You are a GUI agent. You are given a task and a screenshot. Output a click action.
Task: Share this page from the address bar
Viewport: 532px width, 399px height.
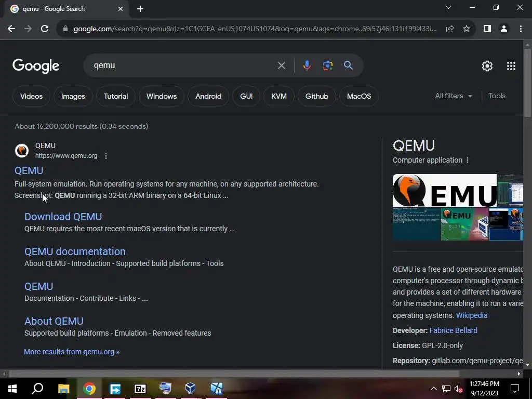click(x=450, y=29)
